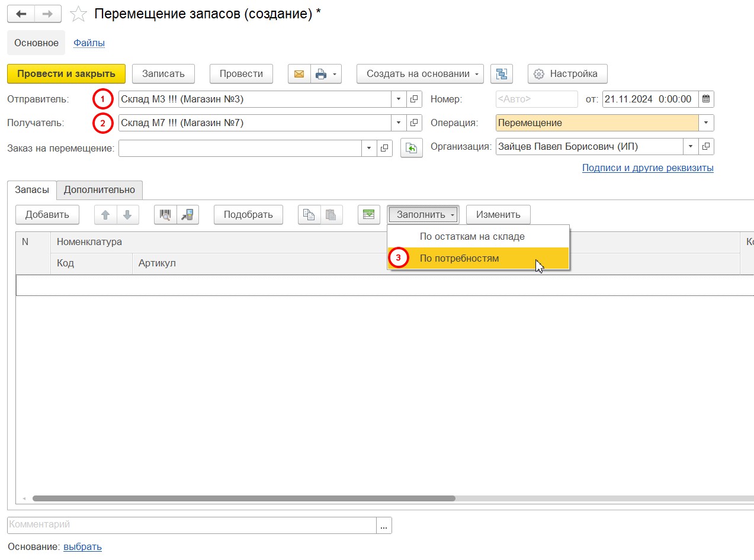Open calendar picker for document date
Screen dimensions: 754x560
pos(707,99)
